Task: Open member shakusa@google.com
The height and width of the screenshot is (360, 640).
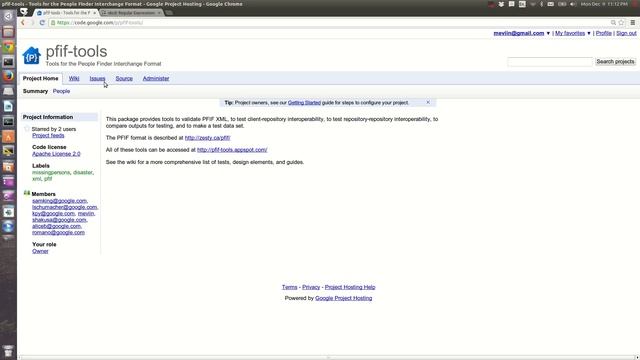Action: tap(59, 220)
